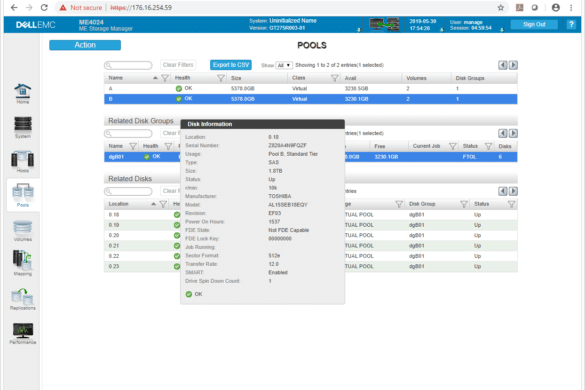The width and height of the screenshot is (585, 390).
Task: Expand the user session panel arrow
Action: pos(502,30)
